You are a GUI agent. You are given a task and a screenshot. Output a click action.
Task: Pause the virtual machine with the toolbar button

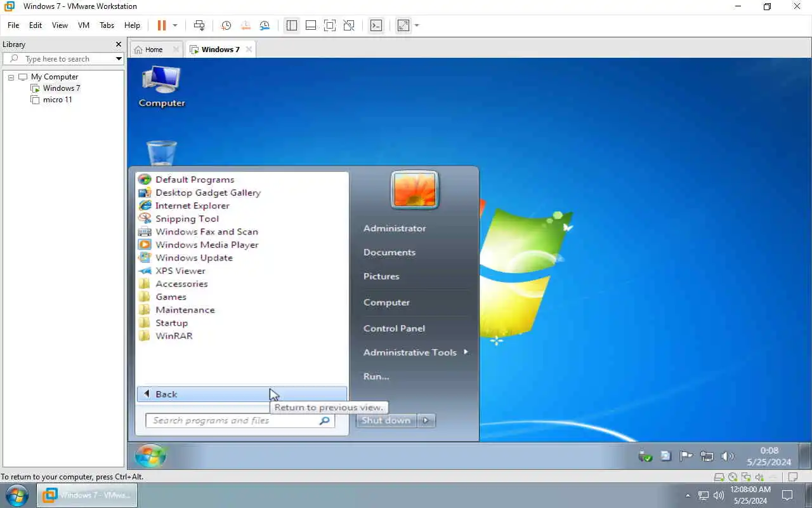tap(161, 25)
